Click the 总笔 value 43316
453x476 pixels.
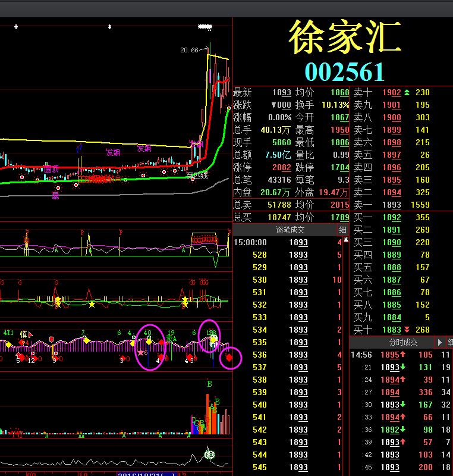[279, 180]
